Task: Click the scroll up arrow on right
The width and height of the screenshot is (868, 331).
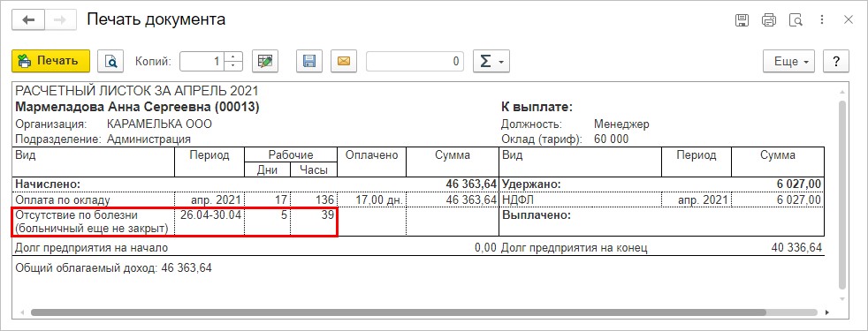Action: point(842,92)
